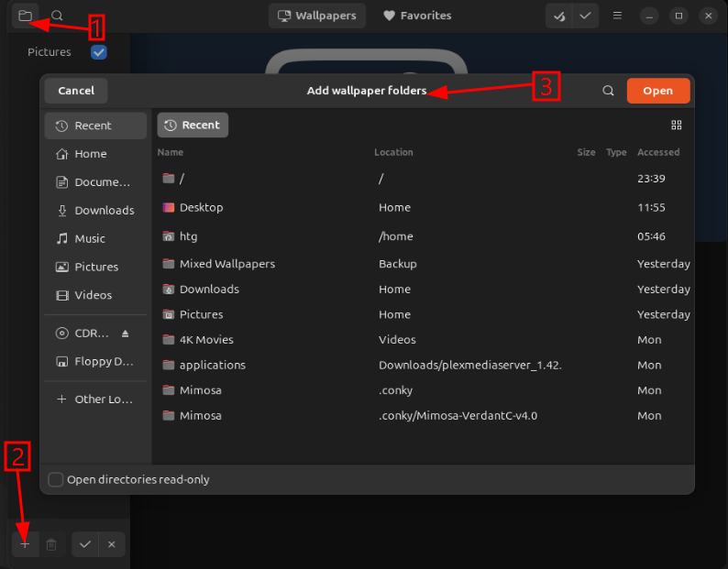Select Floppy Disk in sidebar
Viewport: 728px width, 569px height.
(95, 362)
